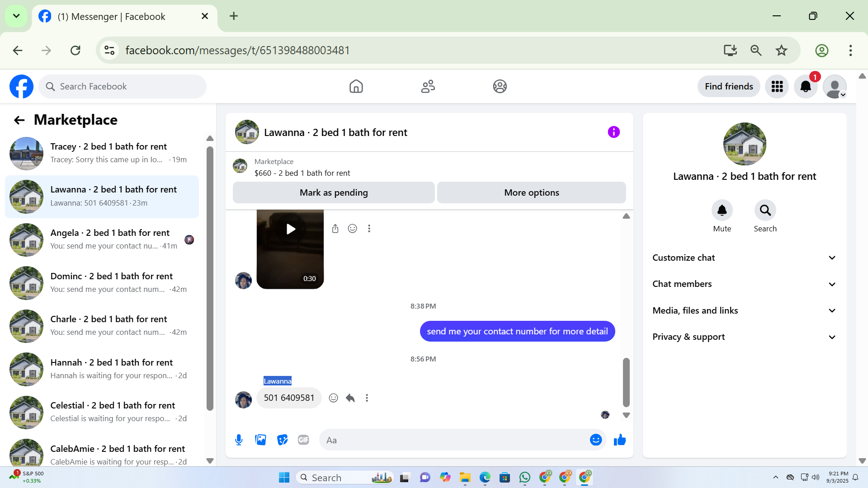
Task: Open Chrome three-dot menu
Action: tap(850, 50)
